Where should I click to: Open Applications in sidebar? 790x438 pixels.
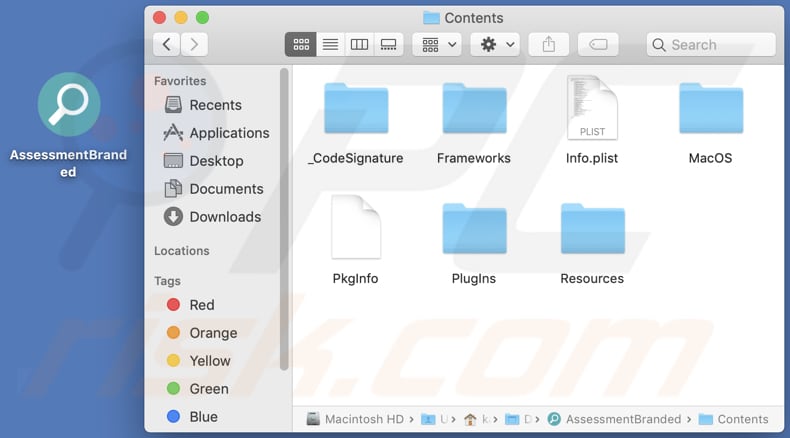click(217, 133)
